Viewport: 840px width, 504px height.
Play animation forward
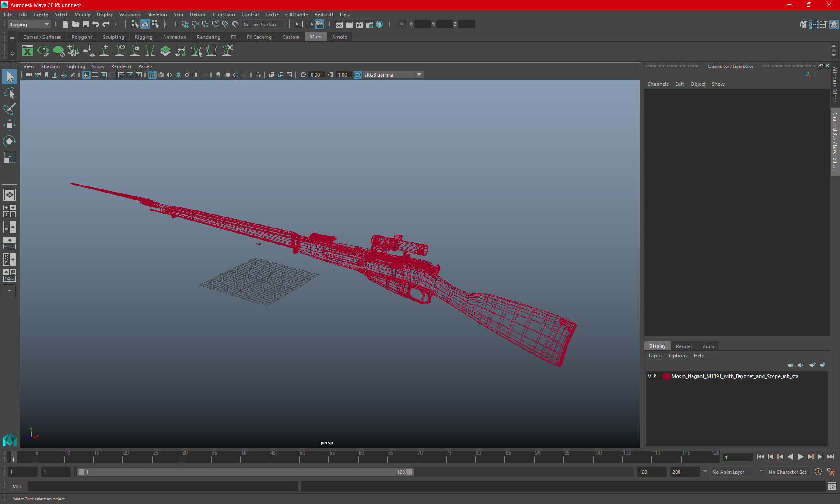pyautogui.click(x=800, y=457)
